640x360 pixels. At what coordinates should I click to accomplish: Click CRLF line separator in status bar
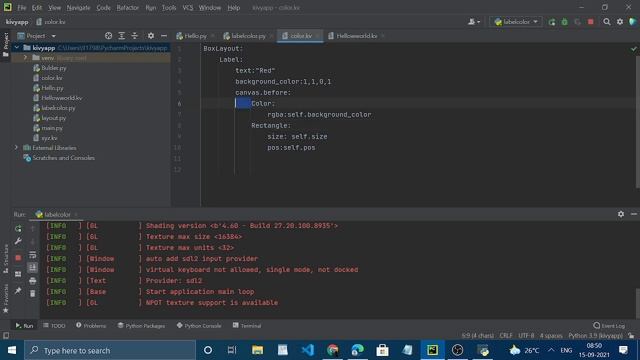[x=506, y=336]
